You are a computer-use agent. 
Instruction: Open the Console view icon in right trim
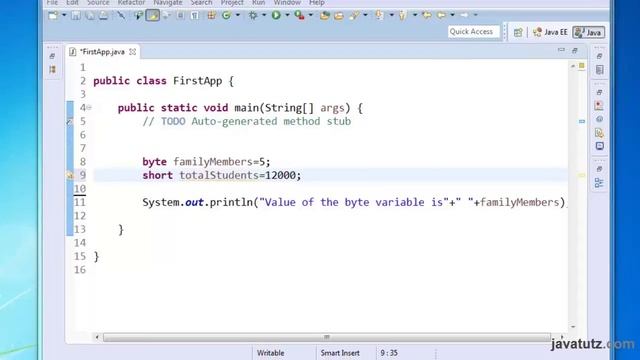click(x=599, y=146)
